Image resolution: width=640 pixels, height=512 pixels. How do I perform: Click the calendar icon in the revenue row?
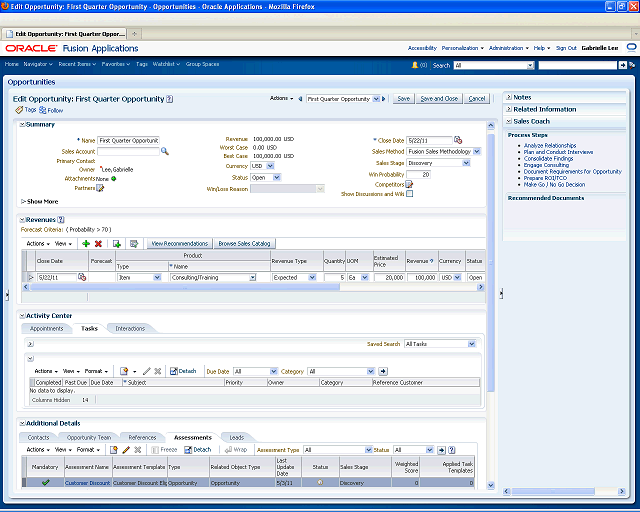pos(82,277)
